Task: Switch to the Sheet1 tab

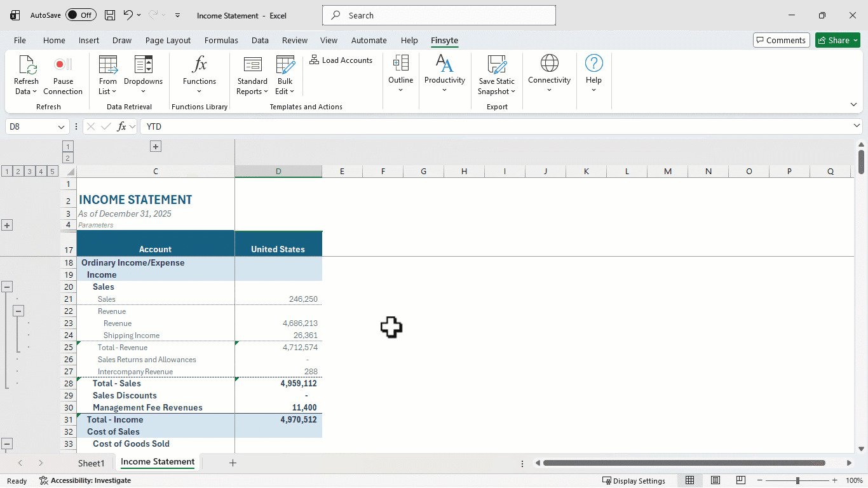Action: click(x=92, y=463)
